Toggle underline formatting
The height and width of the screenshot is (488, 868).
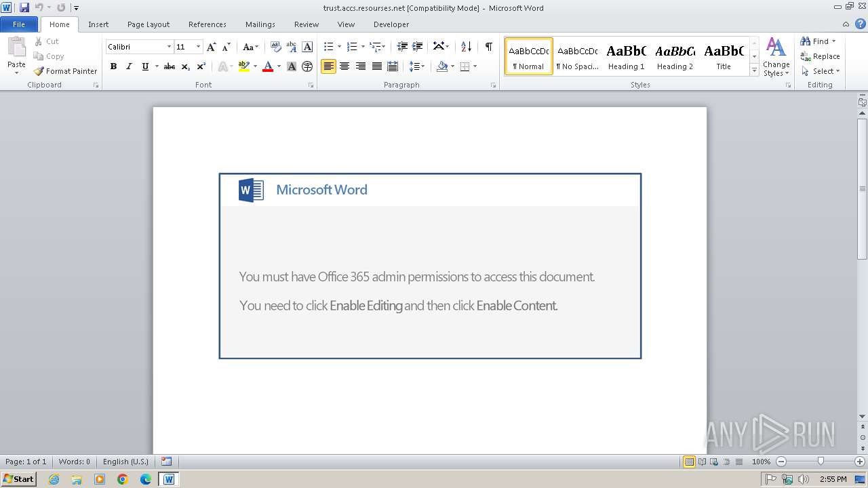tap(145, 66)
